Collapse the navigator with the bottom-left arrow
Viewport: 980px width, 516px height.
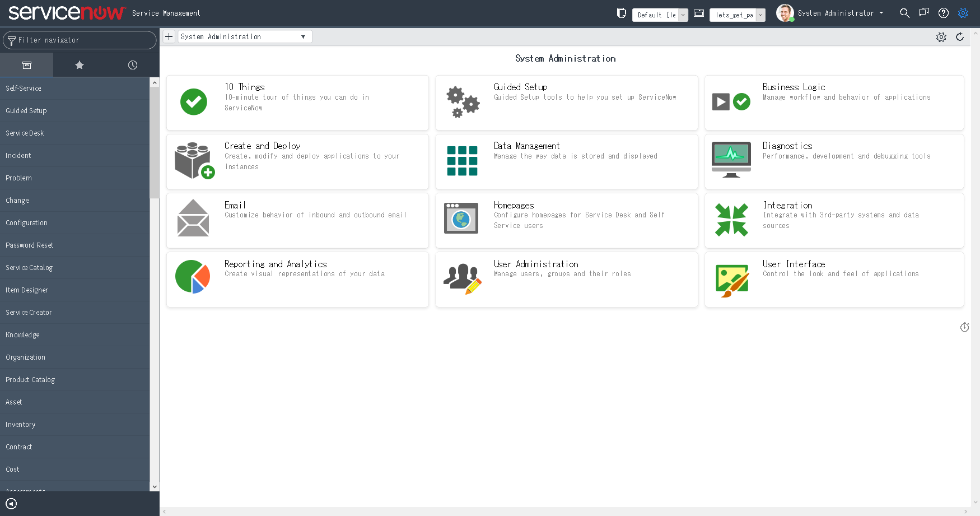click(12, 504)
